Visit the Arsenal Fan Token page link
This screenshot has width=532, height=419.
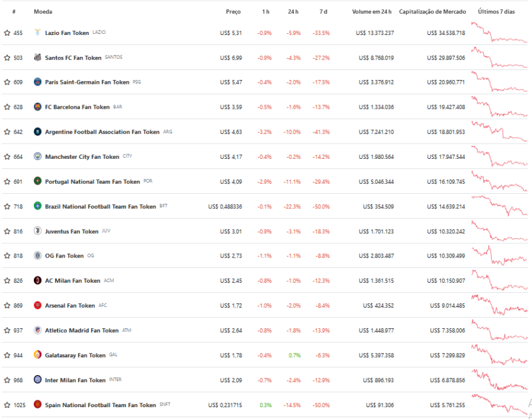tap(70, 305)
